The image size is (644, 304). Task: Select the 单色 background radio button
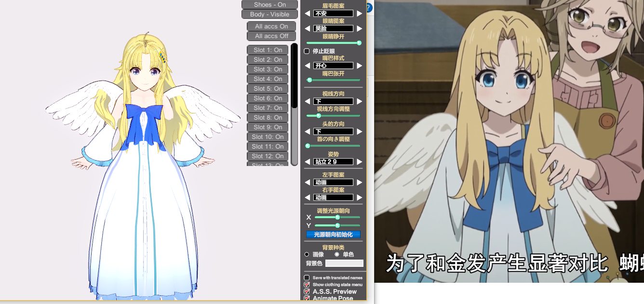pos(336,254)
